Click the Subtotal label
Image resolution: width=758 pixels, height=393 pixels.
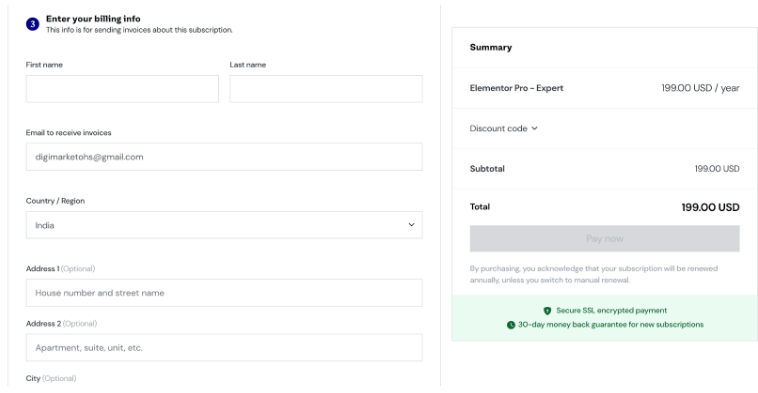[487, 169]
